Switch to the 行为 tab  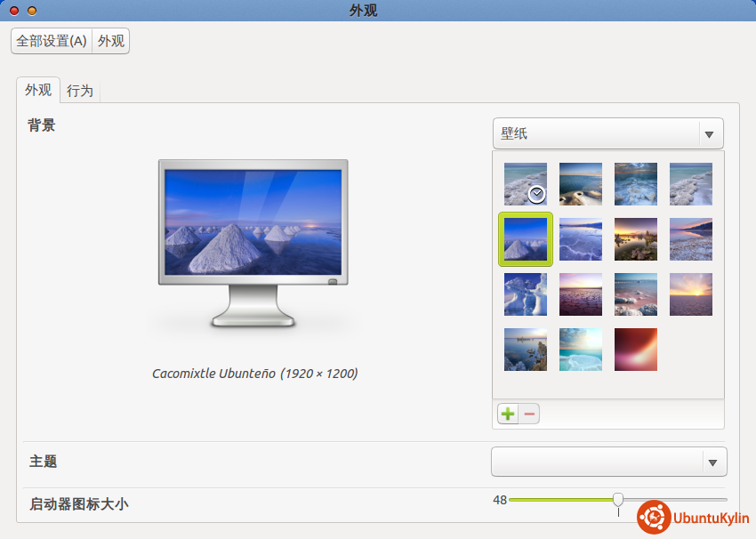tap(80, 91)
